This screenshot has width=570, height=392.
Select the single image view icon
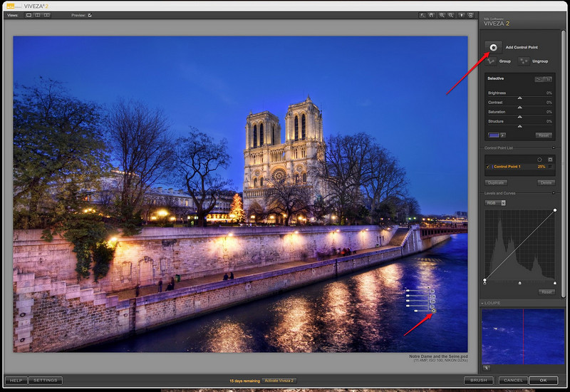pyautogui.click(x=28, y=15)
